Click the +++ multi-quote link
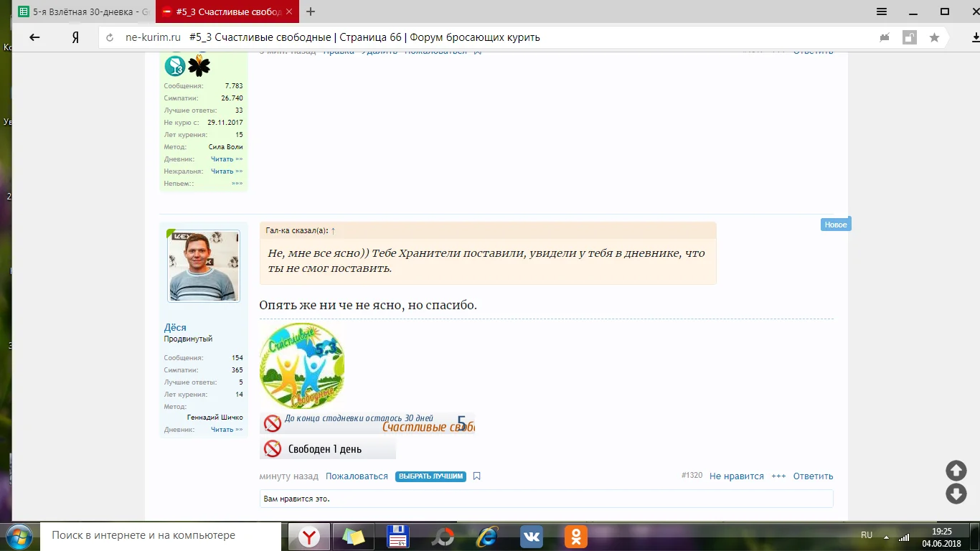Image resolution: width=980 pixels, height=551 pixels. click(778, 476)
